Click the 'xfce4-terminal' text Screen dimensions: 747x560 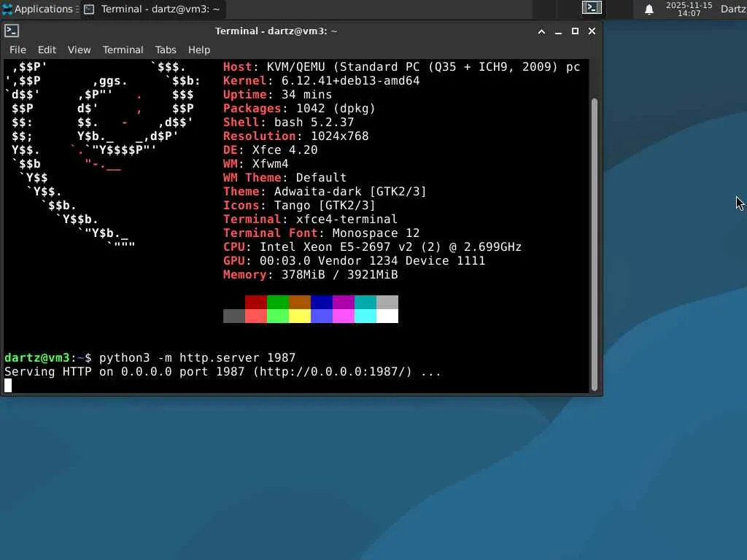click(347, 219)
